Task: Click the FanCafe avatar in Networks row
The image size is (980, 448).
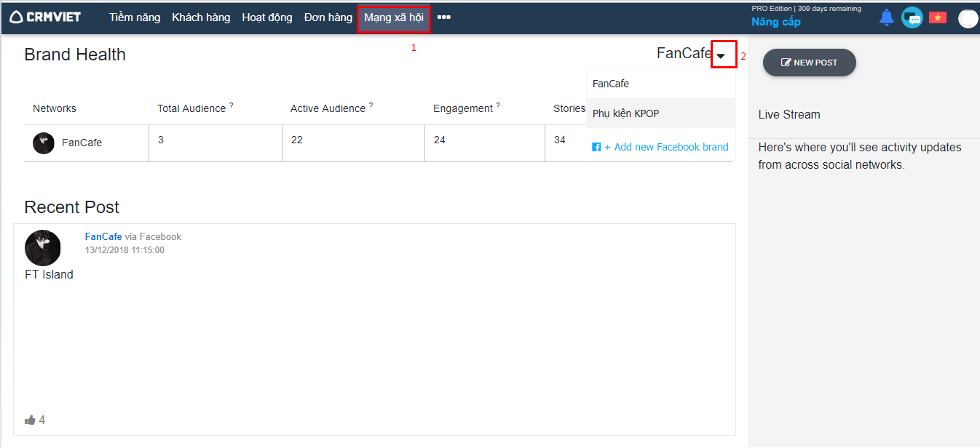Action: (x=44, y=143)
